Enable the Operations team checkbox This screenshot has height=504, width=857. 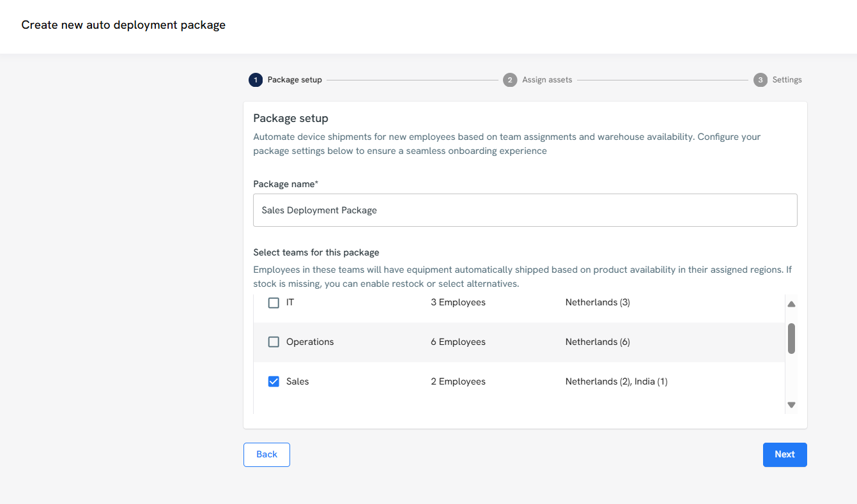[274, 342]
